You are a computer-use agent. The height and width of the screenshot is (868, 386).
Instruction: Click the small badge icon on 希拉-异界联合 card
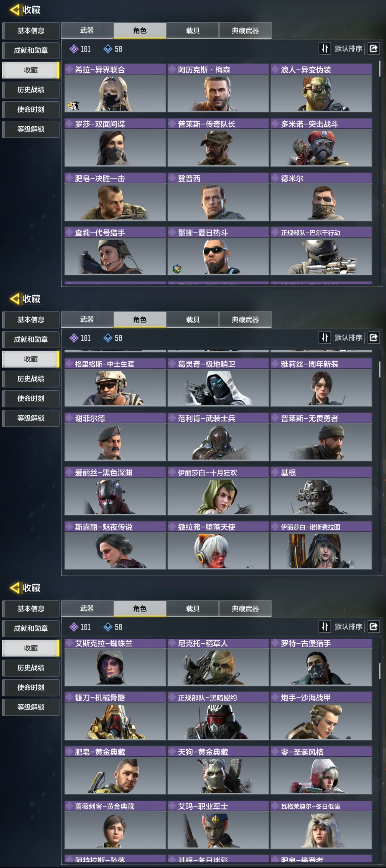click(x=73, y=106)
